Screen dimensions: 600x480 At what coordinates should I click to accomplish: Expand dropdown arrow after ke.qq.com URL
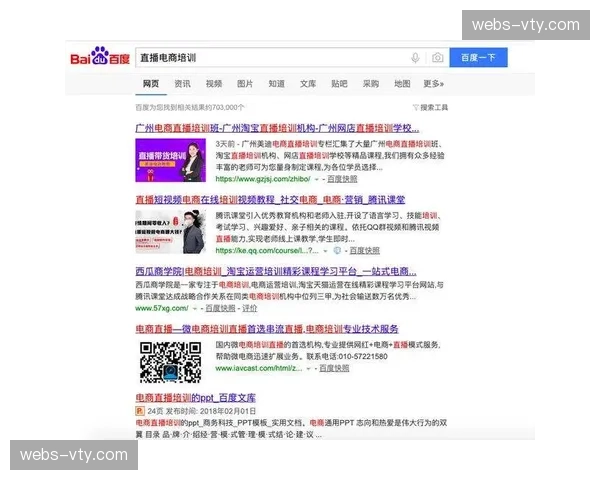point(326,251)
